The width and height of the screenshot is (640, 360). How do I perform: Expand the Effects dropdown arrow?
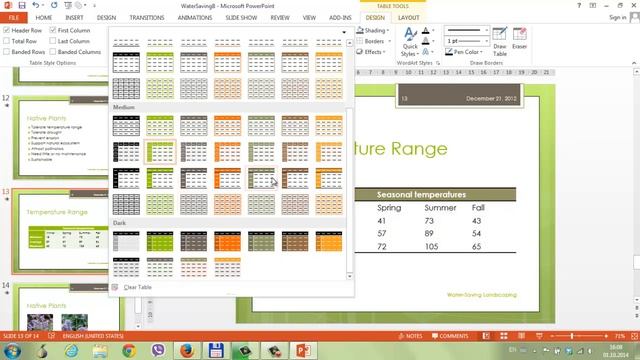[x=384, y=52]
